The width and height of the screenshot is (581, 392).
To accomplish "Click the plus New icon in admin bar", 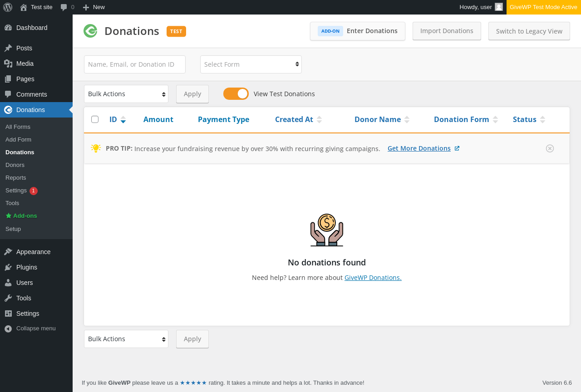I will 86,7.
